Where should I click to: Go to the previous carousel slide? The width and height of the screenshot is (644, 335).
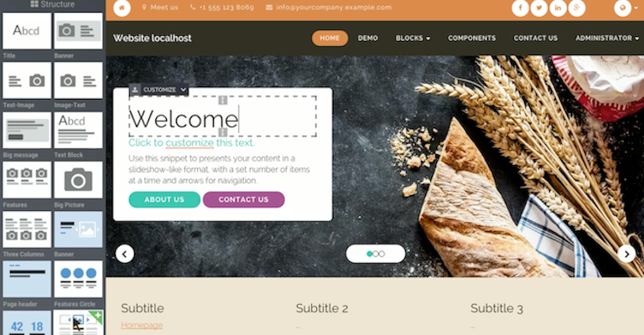pos(125,254)
